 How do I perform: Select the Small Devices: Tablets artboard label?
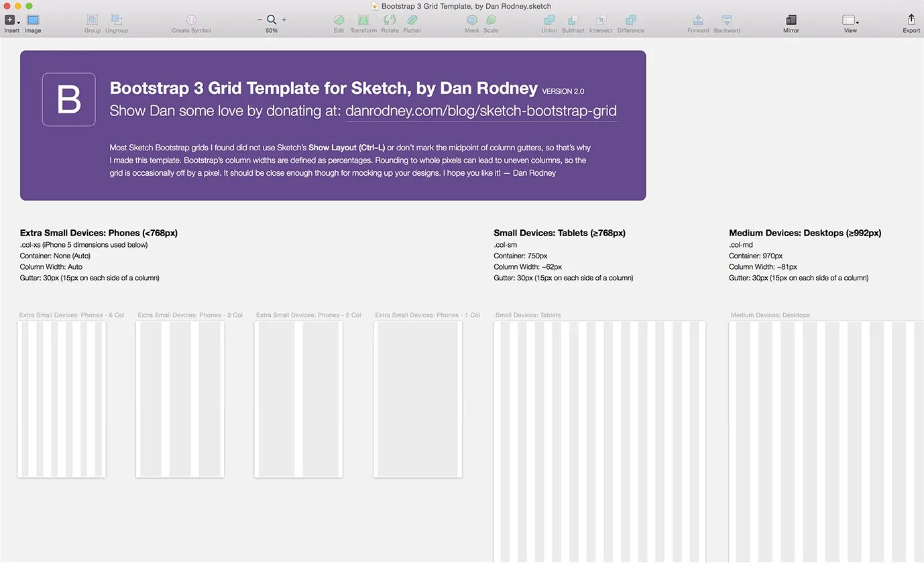tap(528, 315)
